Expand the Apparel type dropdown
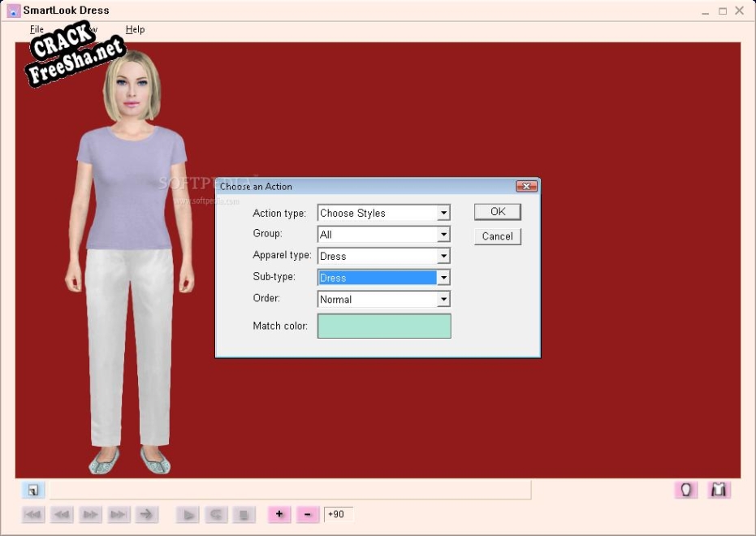Screen dimensions: 756x536 (443, 257)
